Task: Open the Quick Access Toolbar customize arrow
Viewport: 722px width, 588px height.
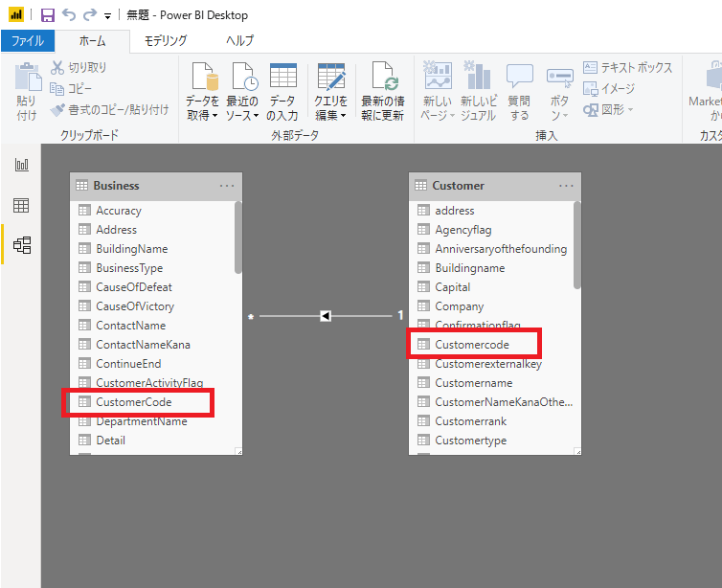Action: [x=107, y=16]
